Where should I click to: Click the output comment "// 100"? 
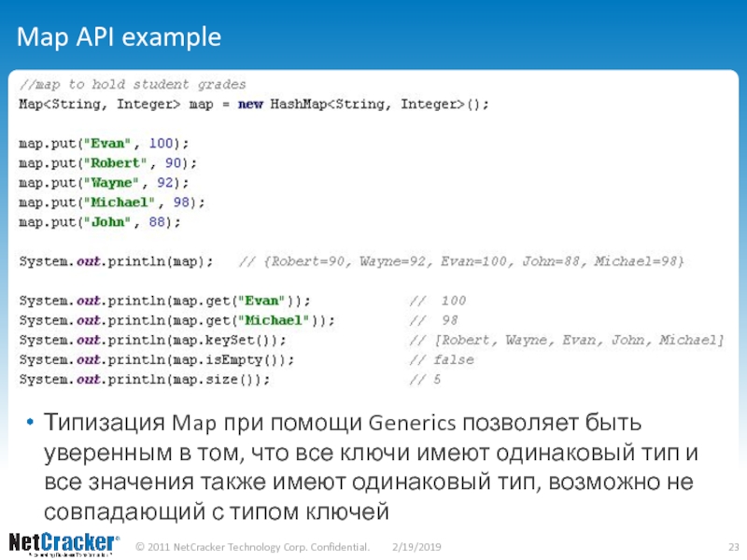click(438, 301)
